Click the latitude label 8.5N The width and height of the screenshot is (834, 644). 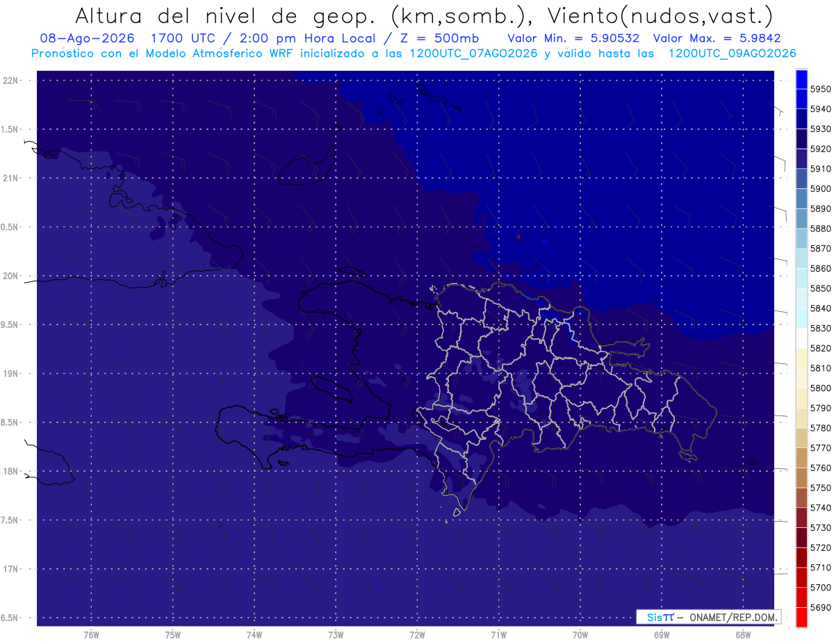click(x=9, y=422)
